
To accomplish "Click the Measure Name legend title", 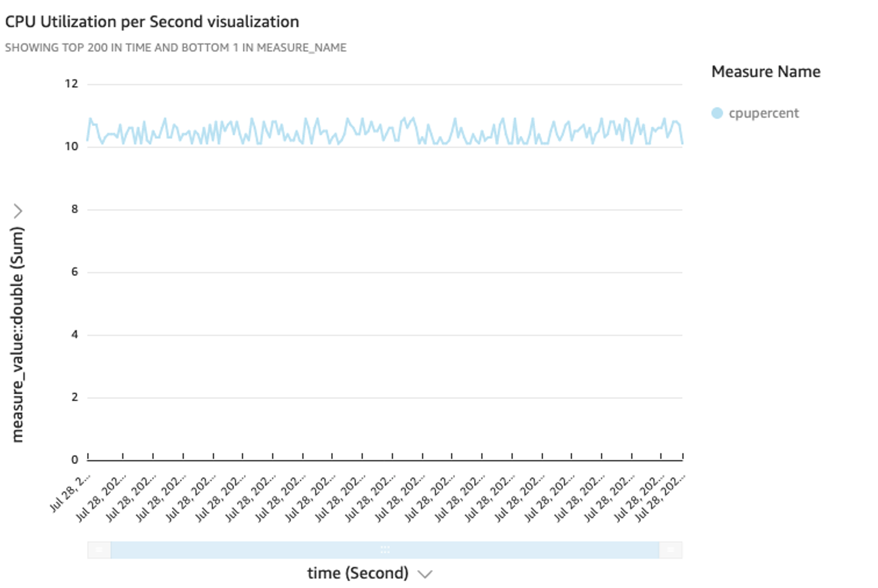I will pos(766,72).
